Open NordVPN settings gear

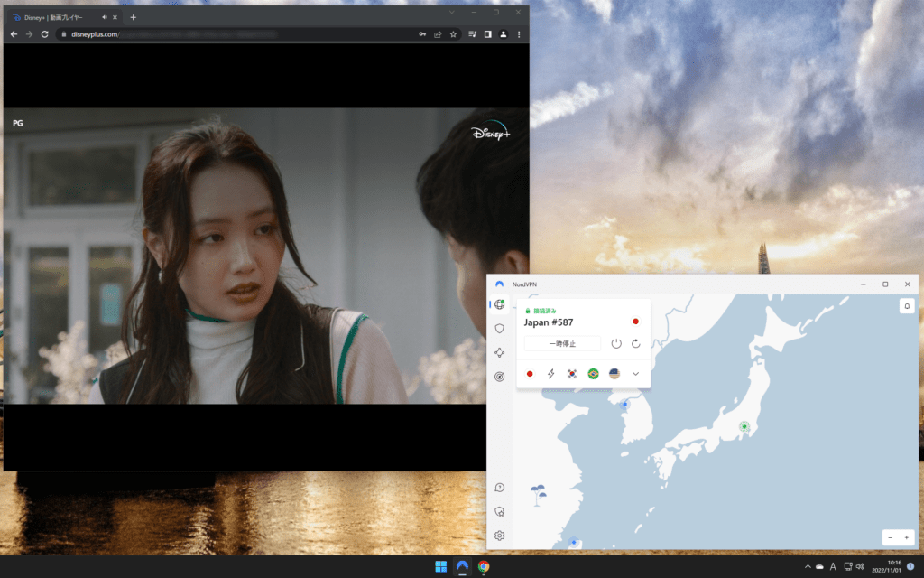pos(500,536)
